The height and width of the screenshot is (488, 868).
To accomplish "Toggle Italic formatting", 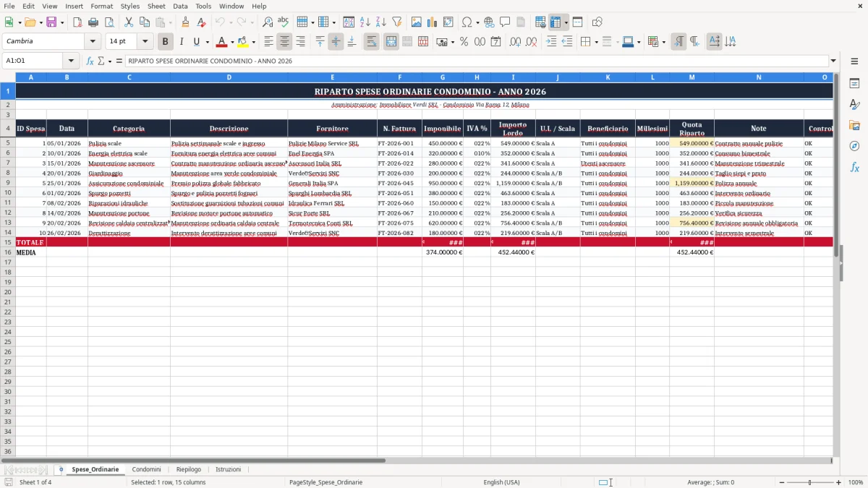I will point(181,42).
